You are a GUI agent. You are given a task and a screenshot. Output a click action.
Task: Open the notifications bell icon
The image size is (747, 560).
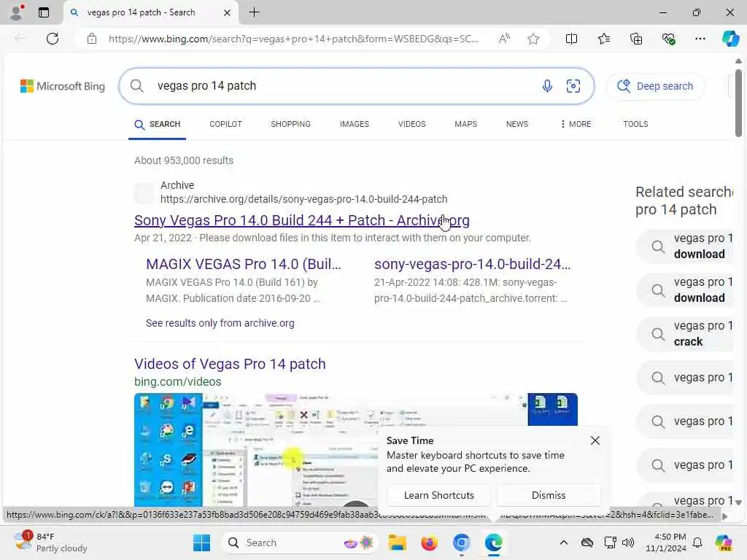click(x=697, y=542)
